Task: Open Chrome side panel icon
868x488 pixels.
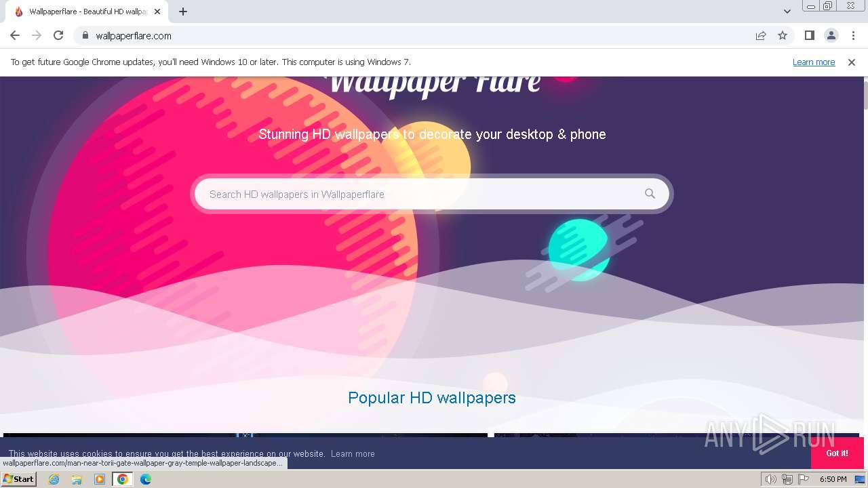Action: (x=809, y=35)
